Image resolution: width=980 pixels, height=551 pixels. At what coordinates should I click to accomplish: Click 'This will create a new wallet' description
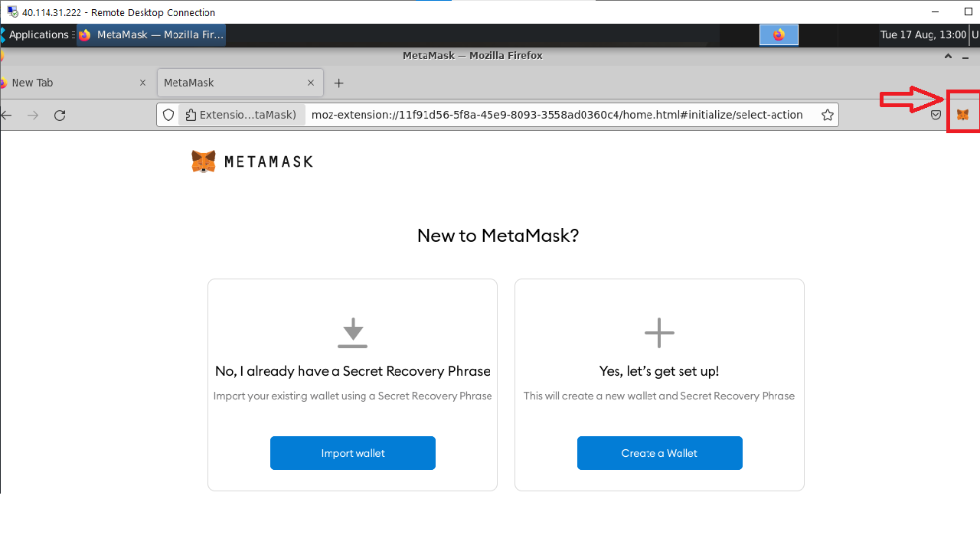[x=659, y=396]
